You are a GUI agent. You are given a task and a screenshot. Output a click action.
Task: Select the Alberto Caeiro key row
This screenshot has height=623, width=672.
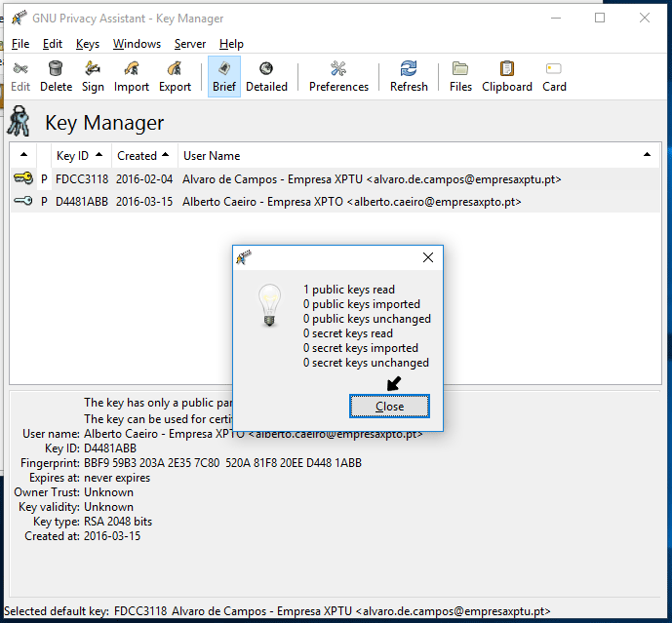tap(336, 202)
